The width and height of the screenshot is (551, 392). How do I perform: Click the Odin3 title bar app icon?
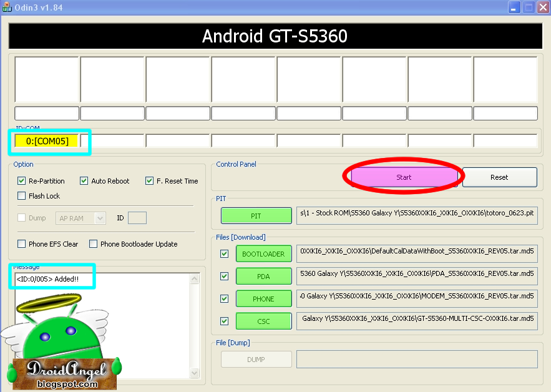7,7
